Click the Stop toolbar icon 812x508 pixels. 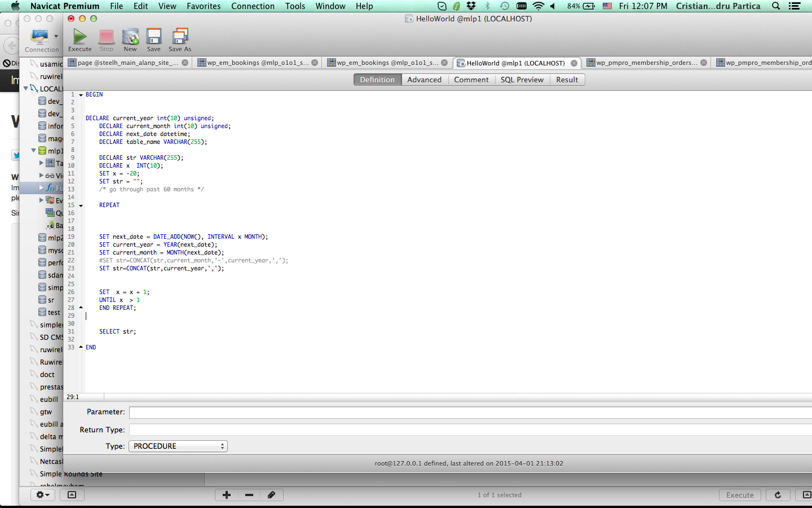tap(106, 40)
